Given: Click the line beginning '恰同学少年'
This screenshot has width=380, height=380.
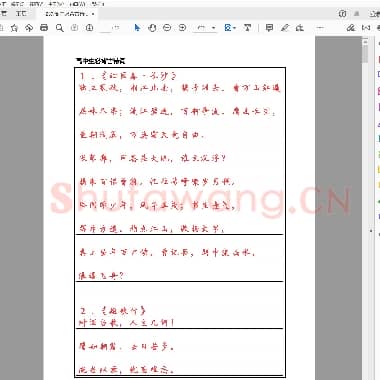Looking at the screenshot, I should tap(157, 205).
